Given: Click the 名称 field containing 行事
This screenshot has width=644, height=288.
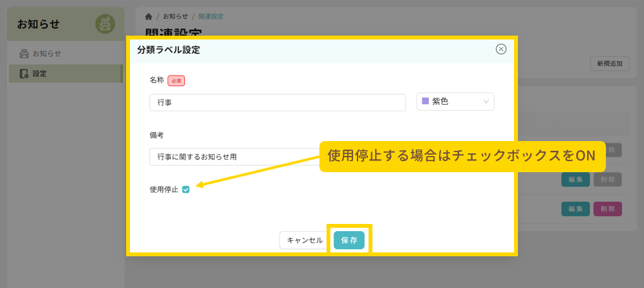Looking at the screenshot, I should click(x=277, y=102).
